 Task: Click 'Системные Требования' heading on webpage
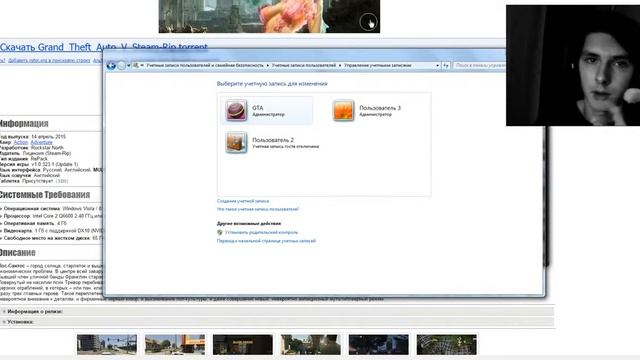(44, 195)
